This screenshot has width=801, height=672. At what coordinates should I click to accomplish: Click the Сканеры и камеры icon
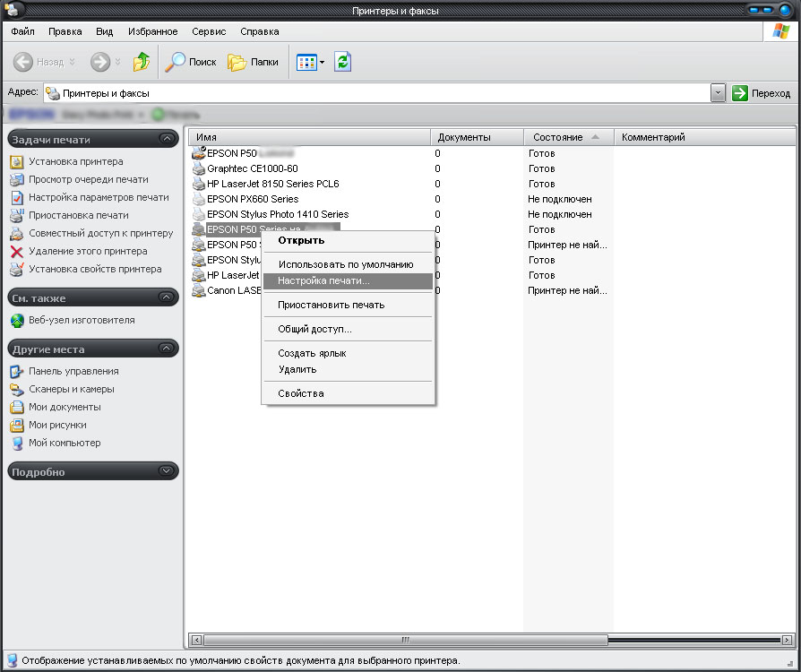[x=17, y=390]
